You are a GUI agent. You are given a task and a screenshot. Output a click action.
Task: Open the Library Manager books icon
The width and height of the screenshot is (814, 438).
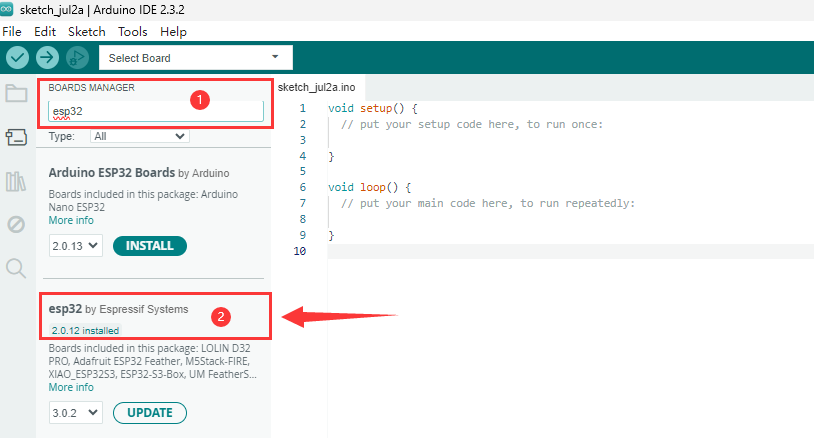pos(16,182)
